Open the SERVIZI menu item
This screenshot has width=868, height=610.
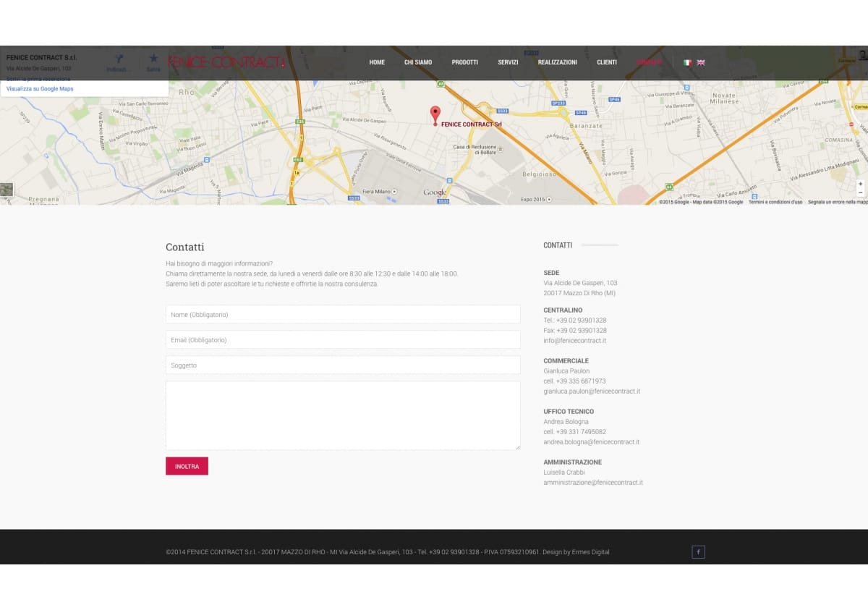pyautogui.click(x=508, y=63)
